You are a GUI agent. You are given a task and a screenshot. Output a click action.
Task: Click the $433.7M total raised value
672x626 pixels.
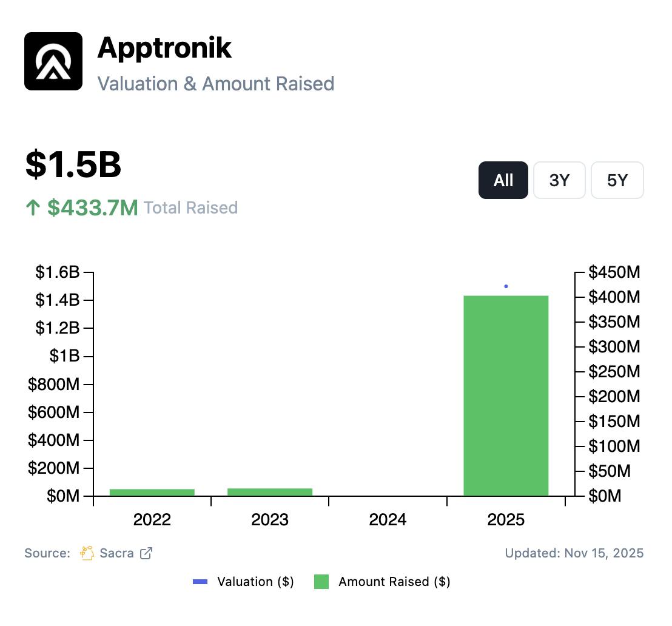point(93,208)
